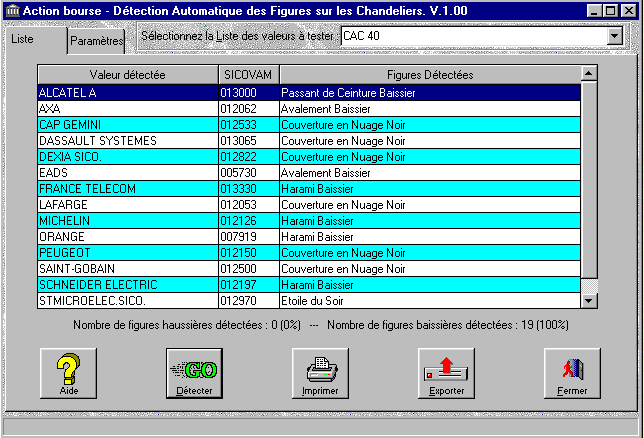Click the Figures Détectées column header
This screenshot has height=438, width=644.
(x=430, y=75)
